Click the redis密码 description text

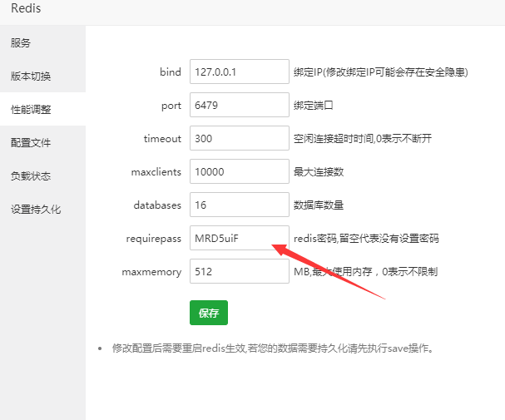coord(366,239)
